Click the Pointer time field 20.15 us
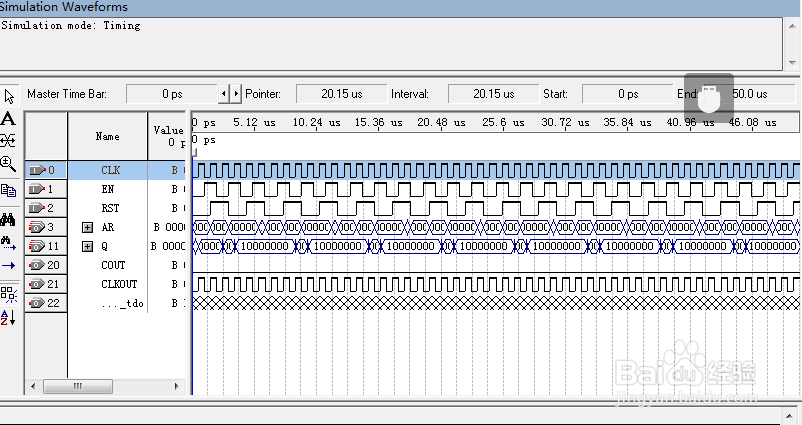Image resolution: width=802 pixels, height=425 pixels. tap(341, 94)
